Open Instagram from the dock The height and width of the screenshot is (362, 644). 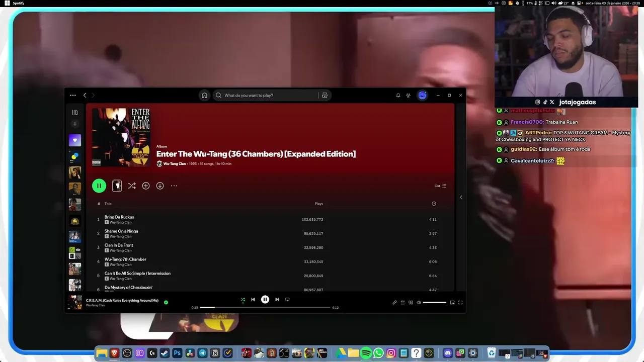391,353
